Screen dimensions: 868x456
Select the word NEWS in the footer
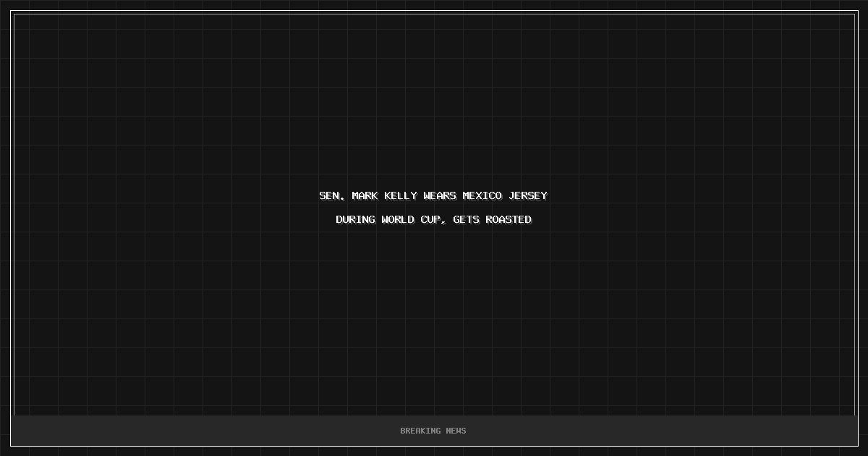tap(456, 431)
